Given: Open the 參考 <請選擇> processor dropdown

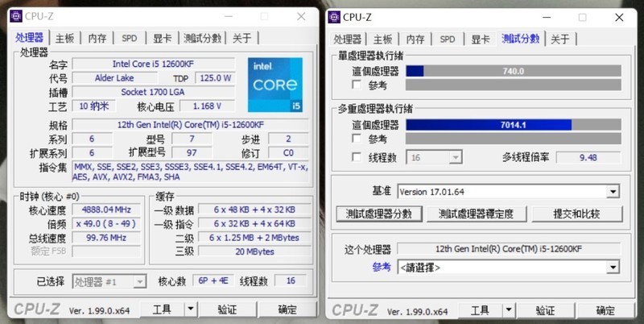Looking at the screenshot, I should (x=613, y=268).
